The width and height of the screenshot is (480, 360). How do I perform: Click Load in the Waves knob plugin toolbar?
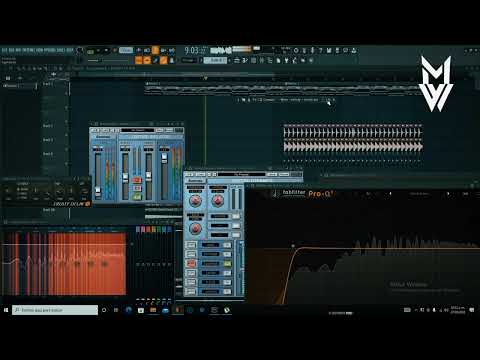(x=272, y=174)
